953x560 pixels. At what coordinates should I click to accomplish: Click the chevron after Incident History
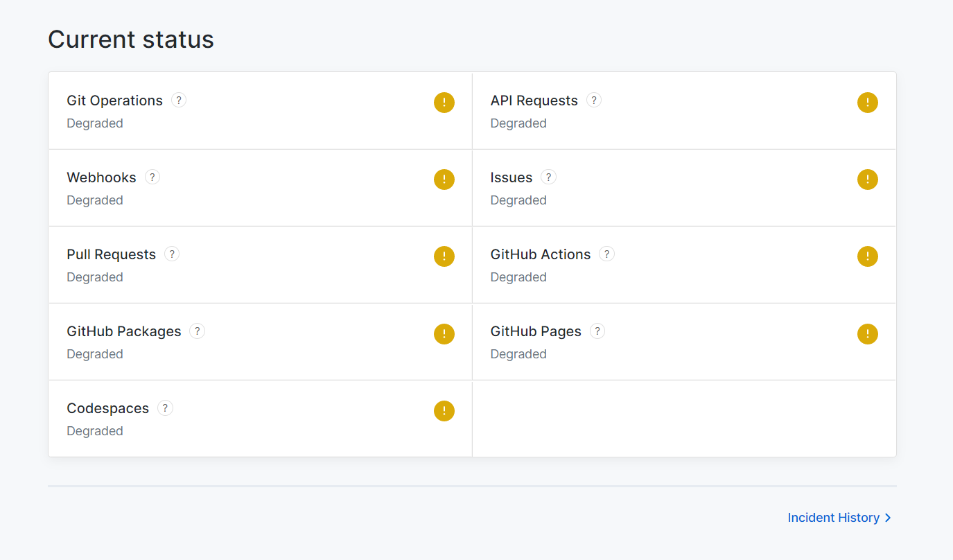click(x=888, y=518)
